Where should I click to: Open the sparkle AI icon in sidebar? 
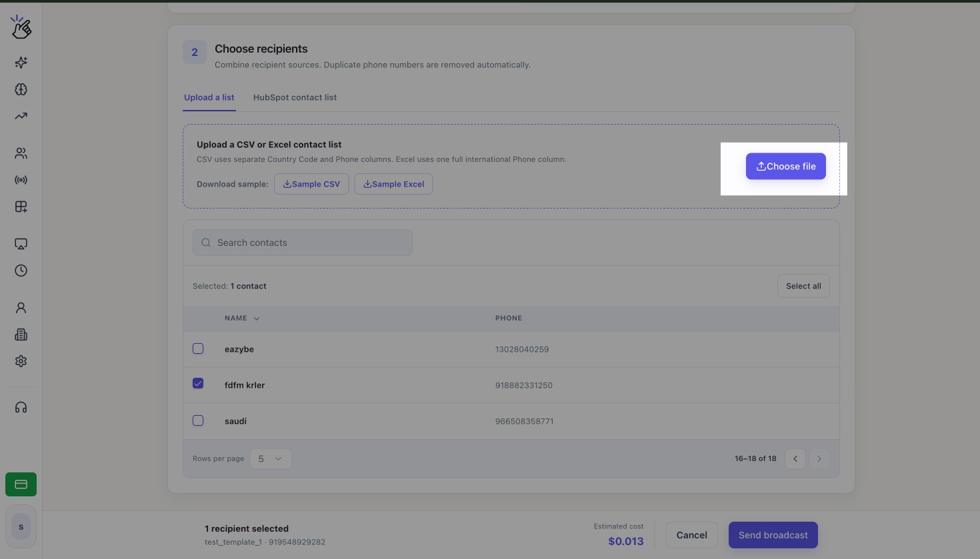tap(21, 63)
